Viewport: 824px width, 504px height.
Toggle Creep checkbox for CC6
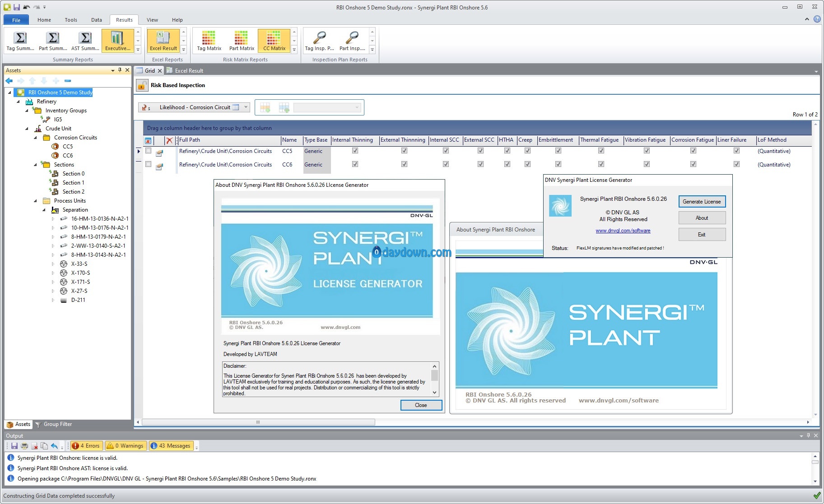(527, 164)
